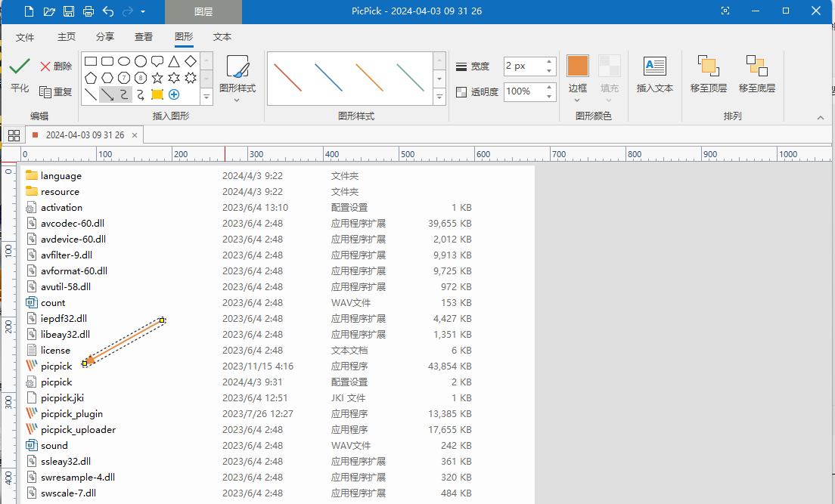Image resolution: width=835 pixels, height=504 pixels.
Task: Click the opacity 100% value field
Action: 523,91
